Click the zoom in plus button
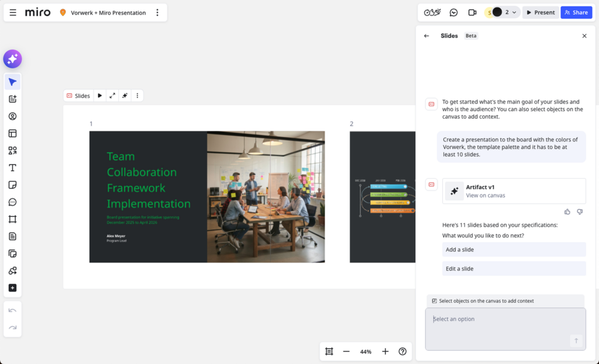Screen dimensions: 599x364 (385, 351)
